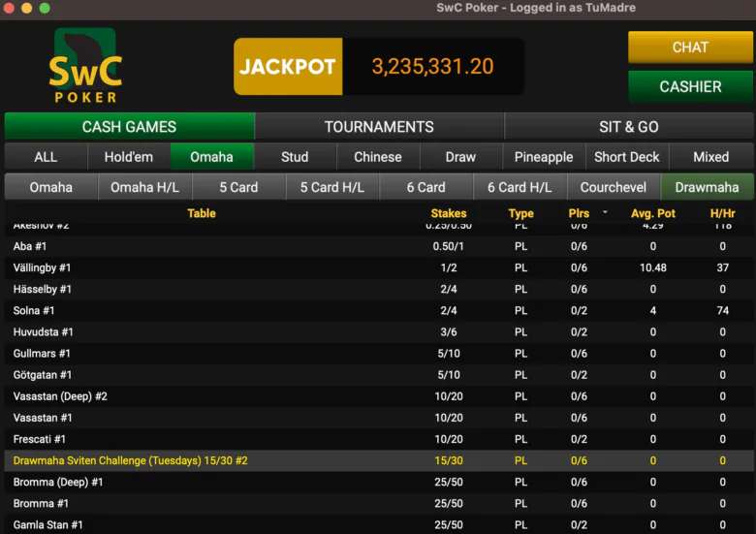Open the CHAT window
Image resolution: width=756 pixels, height=534 pixels.
[x=690, y=47]
